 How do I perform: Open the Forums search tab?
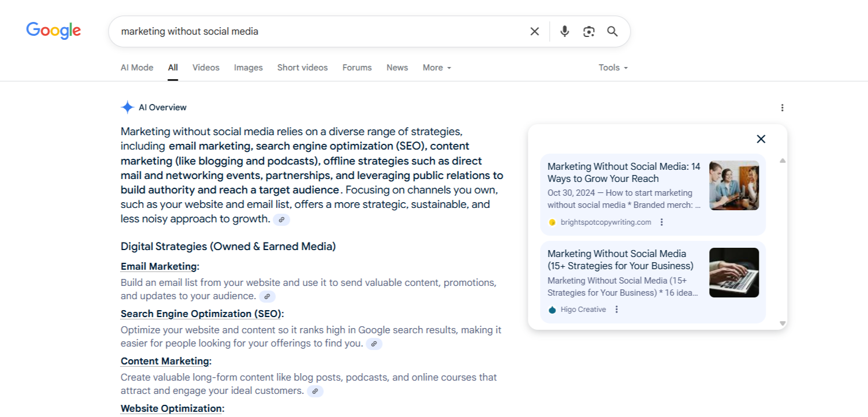click(x=357, y=68)
